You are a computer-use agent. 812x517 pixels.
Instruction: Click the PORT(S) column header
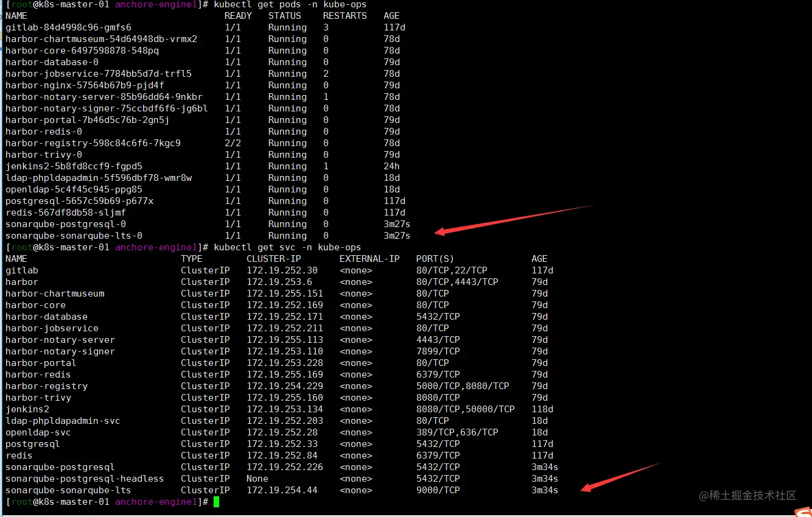pos(435,259)
